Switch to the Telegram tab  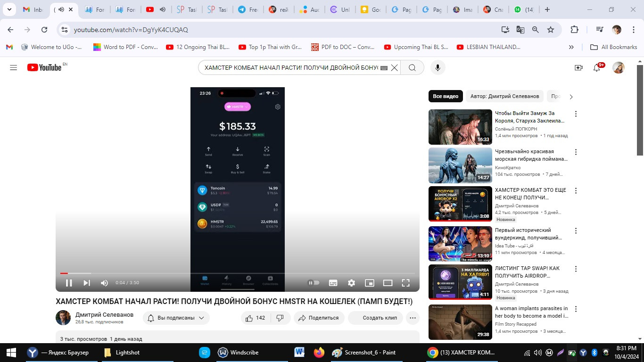click(248, 9)
